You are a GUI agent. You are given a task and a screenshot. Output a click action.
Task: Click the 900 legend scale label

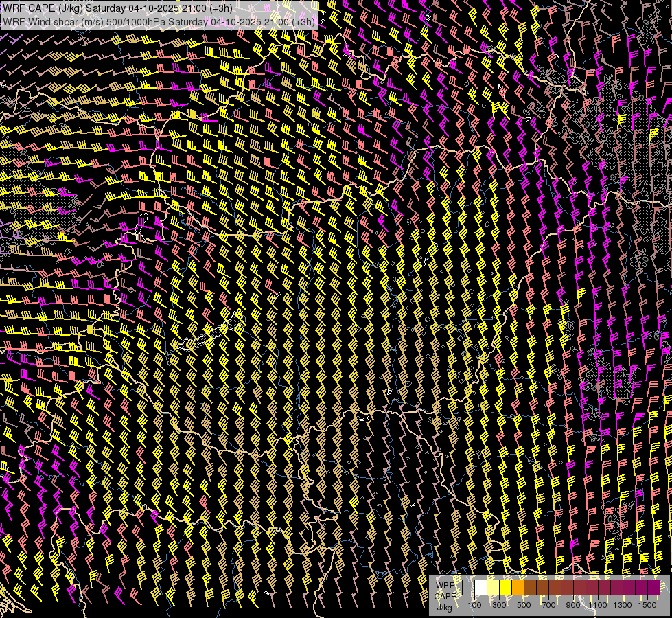[x=573, y=605]
